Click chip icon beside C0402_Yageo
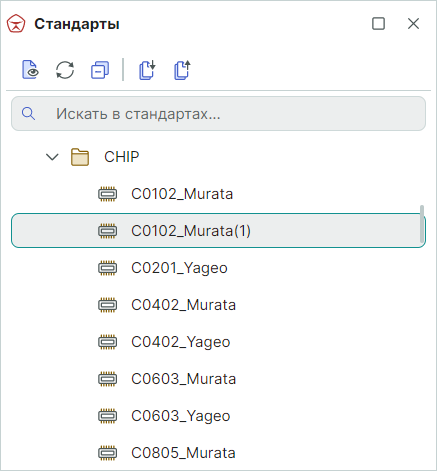This screenshot has height=471, width=437. [107, 342]
